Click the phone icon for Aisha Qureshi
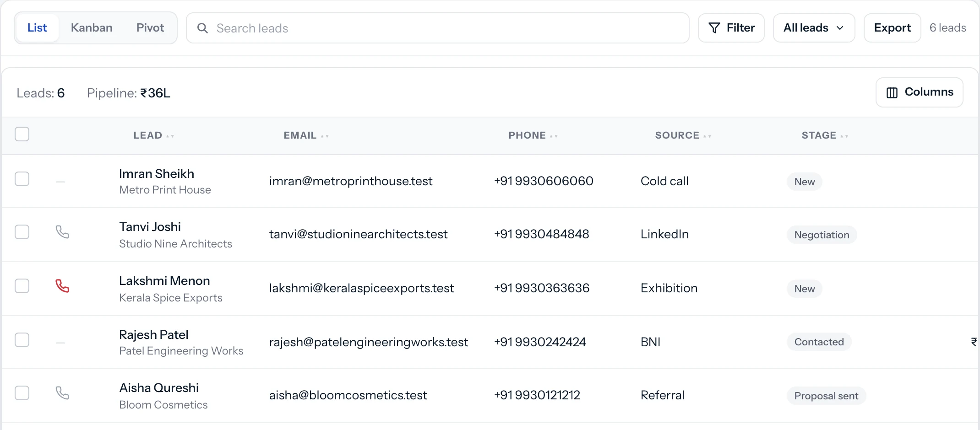 tap(62, 393)
